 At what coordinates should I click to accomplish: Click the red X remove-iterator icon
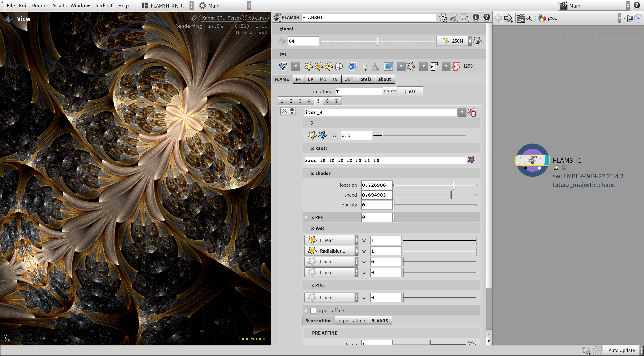[284, 111]
